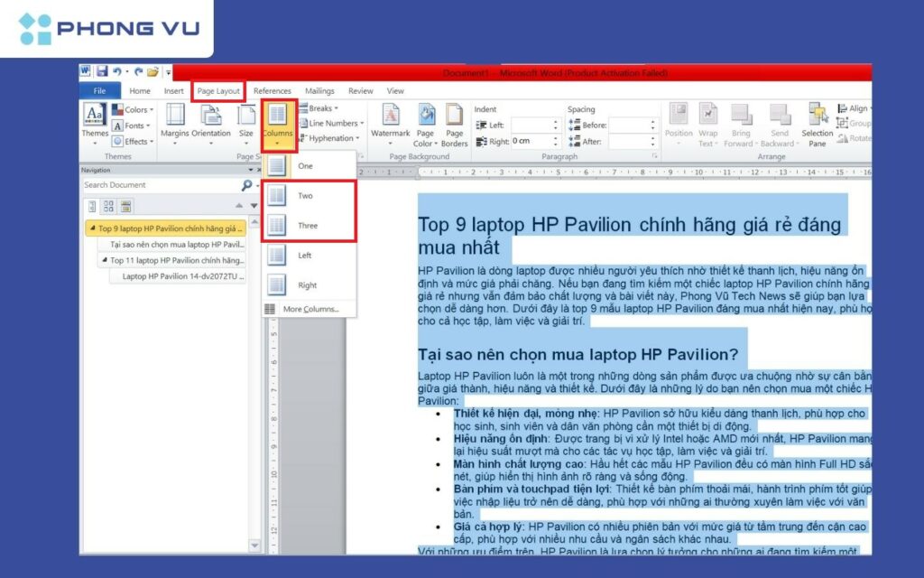Open the Selection Pane
This screenshot has height=578, width=924.
[x=818, y=122]
